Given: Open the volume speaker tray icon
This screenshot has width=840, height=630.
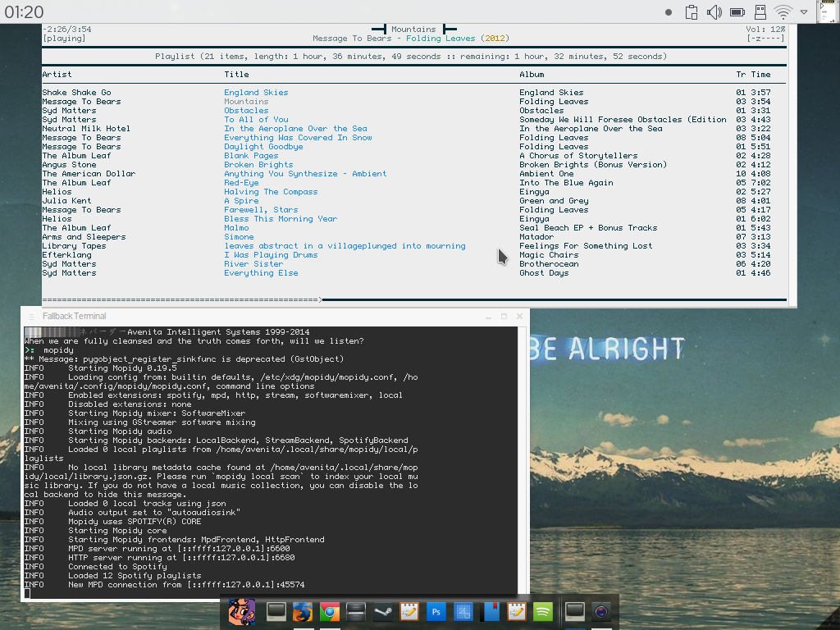Looking at the screenshot, I should (714, 11).
